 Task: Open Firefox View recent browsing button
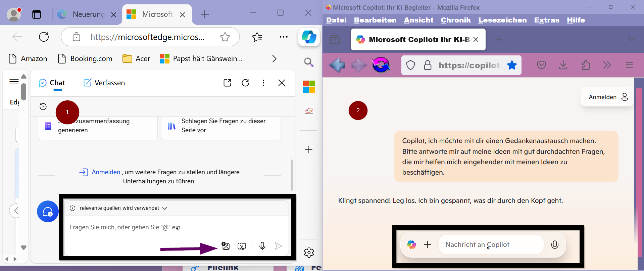(335, 40)
